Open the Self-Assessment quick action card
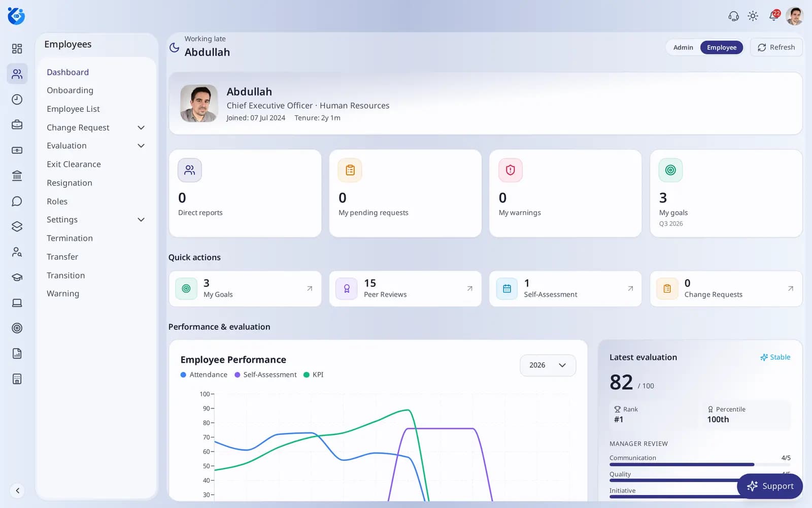The image size is (812, 508). click(x=565, y=289)
